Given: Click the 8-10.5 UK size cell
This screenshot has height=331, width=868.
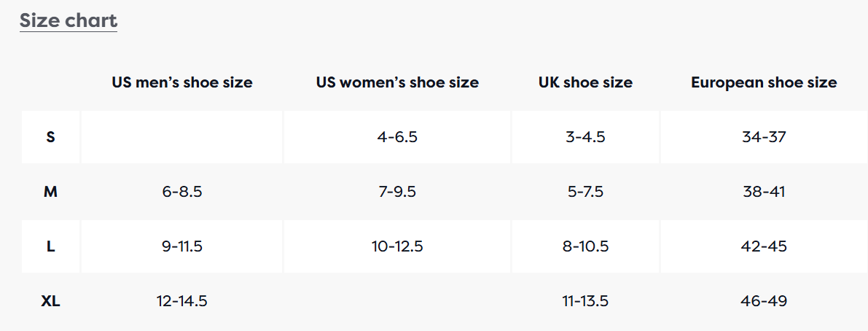Looking at the screenshot, I should [x=586, y=247].
